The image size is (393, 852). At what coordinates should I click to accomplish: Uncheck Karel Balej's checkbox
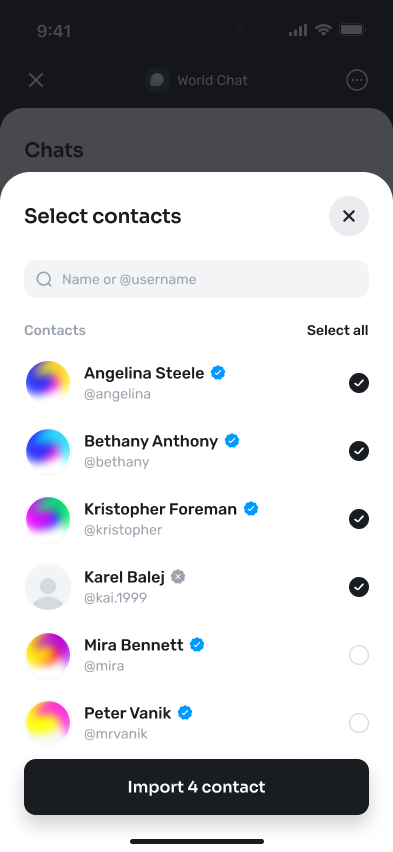tap(358, 587)
